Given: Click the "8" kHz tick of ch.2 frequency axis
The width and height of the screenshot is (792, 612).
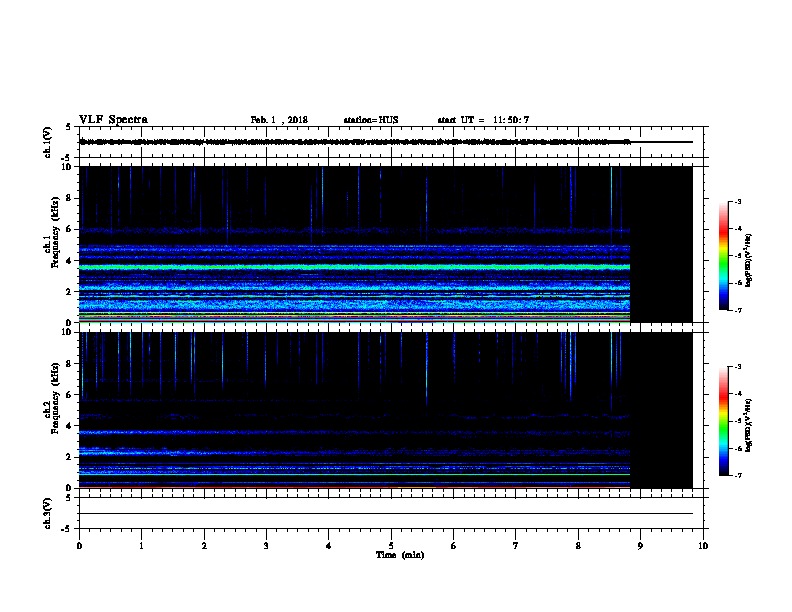Looking at the screenshot, I should (69, 364).
